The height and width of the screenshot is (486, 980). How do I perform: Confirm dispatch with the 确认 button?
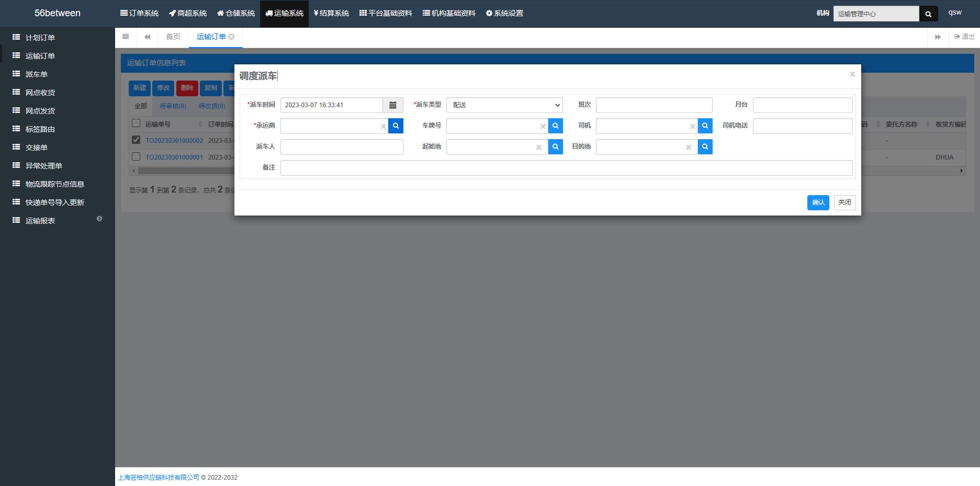tap(818, 202)
